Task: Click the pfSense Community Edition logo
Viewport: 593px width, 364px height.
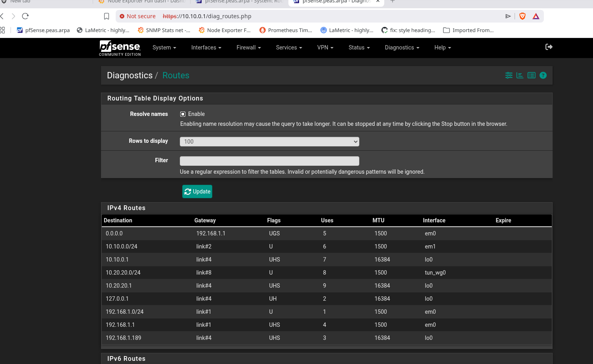Action: [120, 48]
